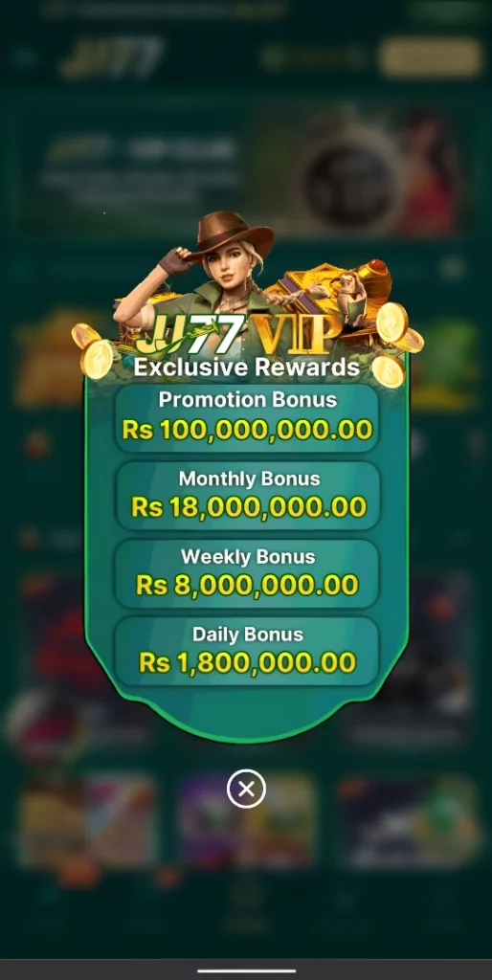492x980 pixels.
Task: Click the gold coins left of popup
Action: click(x=93, y=350)
